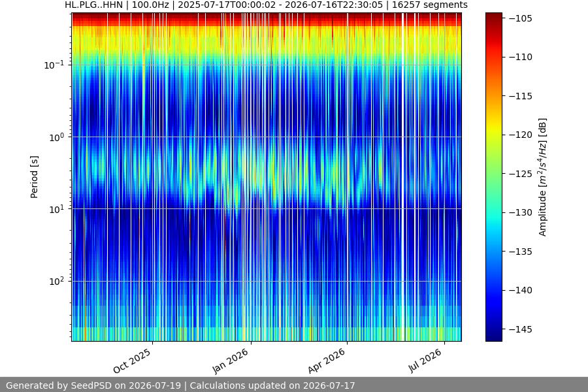The width and height of the screenshot is (588, 392).
Task: Click the 'Amplitude [m²/s⁴/Hz] [dB]' colorbar label
Action: [x=543, y=177]
